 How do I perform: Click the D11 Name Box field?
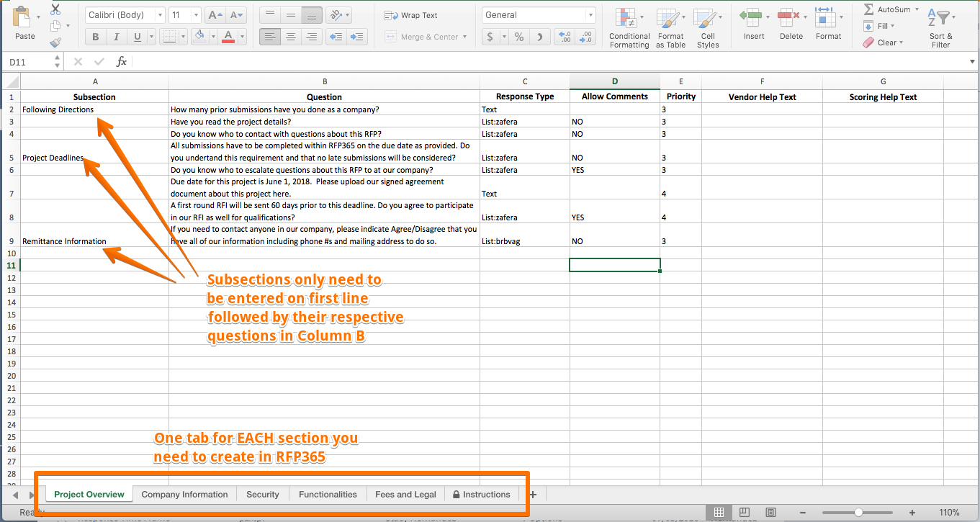29,62
